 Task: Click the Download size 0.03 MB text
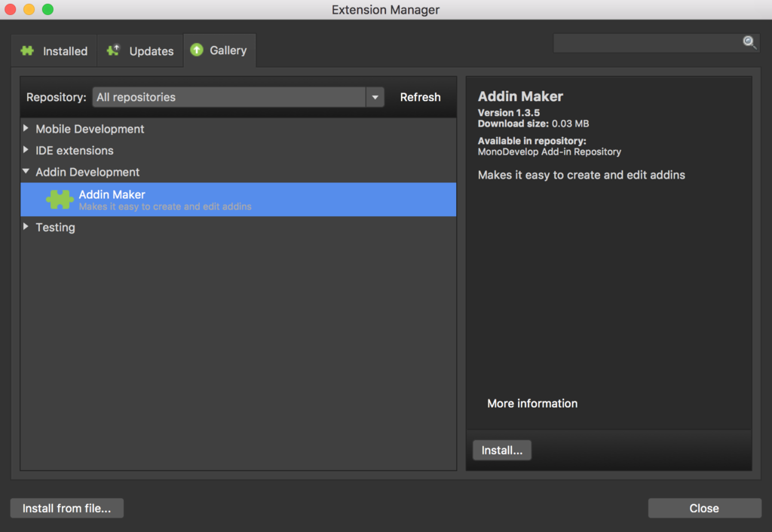(533, 124)
